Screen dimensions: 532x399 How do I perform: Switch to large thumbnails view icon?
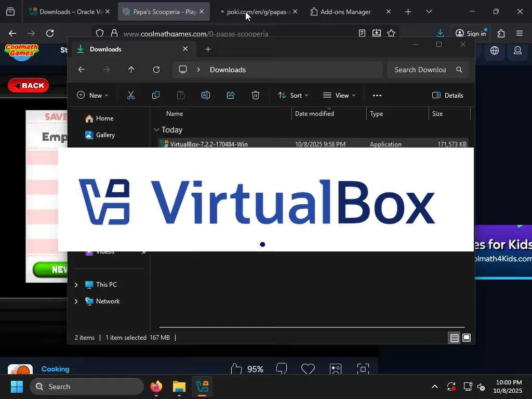pos(467,338)
